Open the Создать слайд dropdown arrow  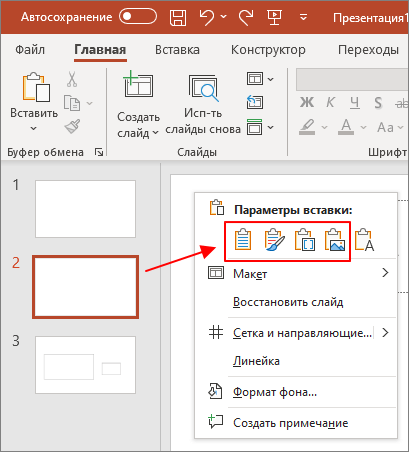[x=155, y=133]
